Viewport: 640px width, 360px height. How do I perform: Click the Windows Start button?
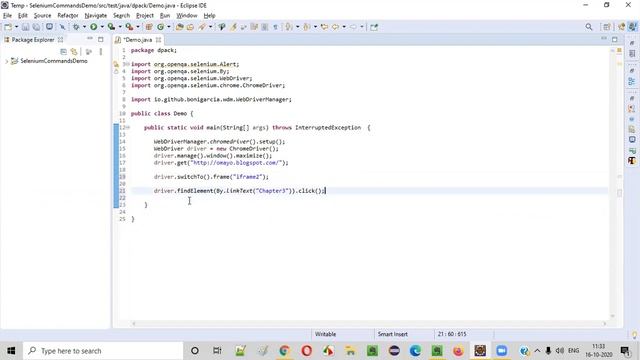tap(11, 351)
